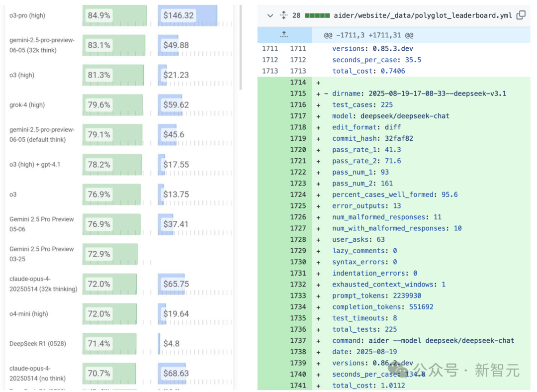Collapse the polyglot_leaderboard.yml file diff chevron
Screen dimensions: 537x392
270,15
